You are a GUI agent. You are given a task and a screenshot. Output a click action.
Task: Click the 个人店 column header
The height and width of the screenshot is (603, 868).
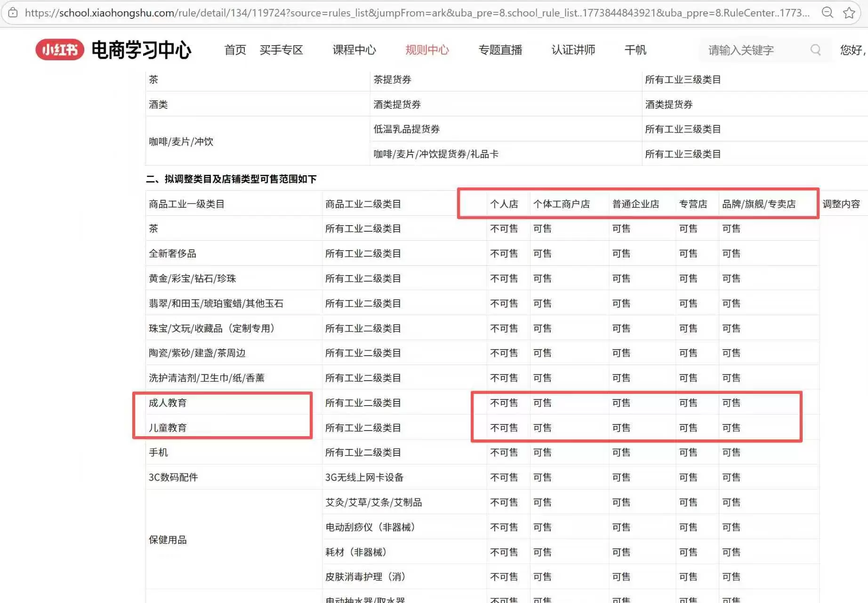click(x=505, y=204)
